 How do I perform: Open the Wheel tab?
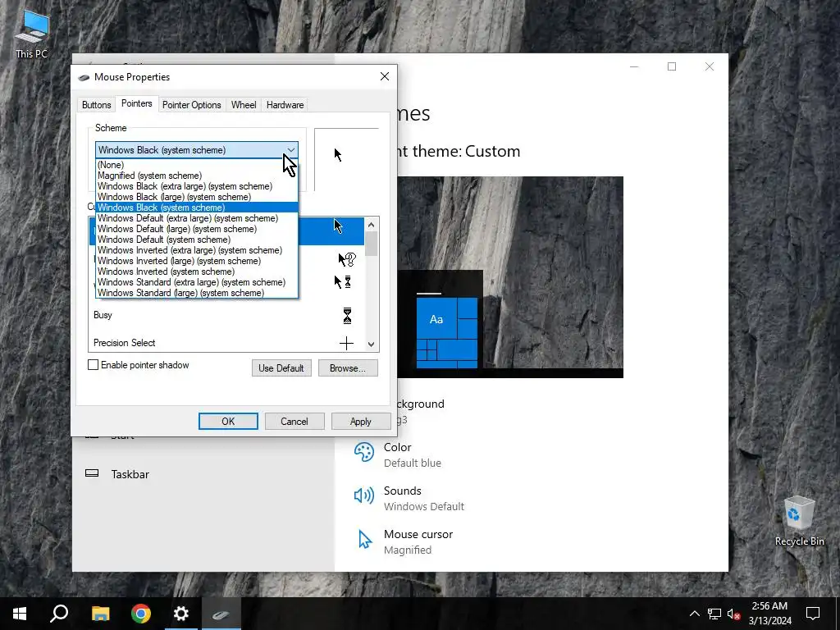tap(244, 105)
